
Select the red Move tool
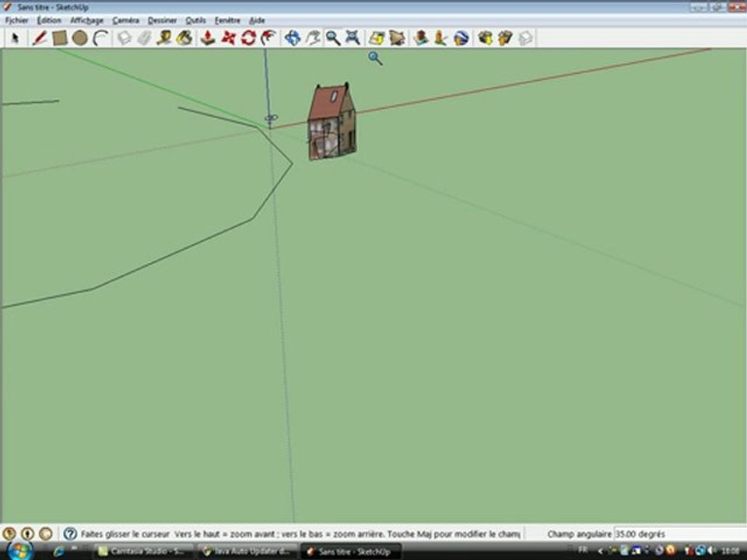pyautogui.click(x=228, y=37)
